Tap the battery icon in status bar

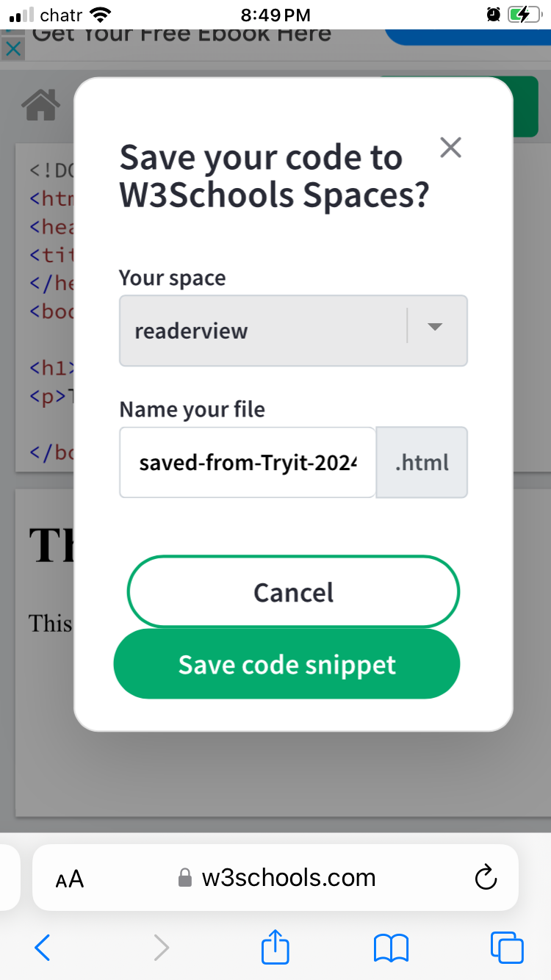click(524, 15)
